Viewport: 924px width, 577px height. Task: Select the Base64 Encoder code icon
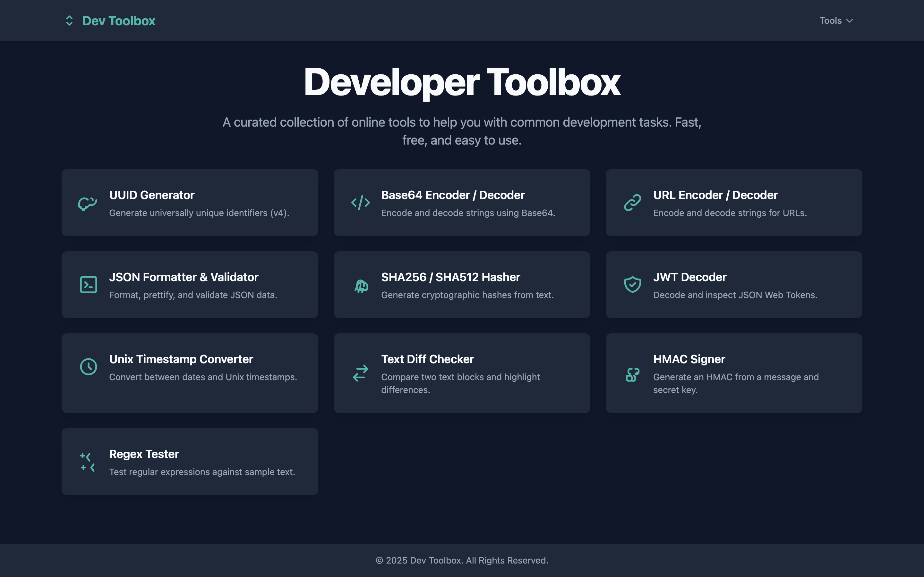(x=360, y=203)
